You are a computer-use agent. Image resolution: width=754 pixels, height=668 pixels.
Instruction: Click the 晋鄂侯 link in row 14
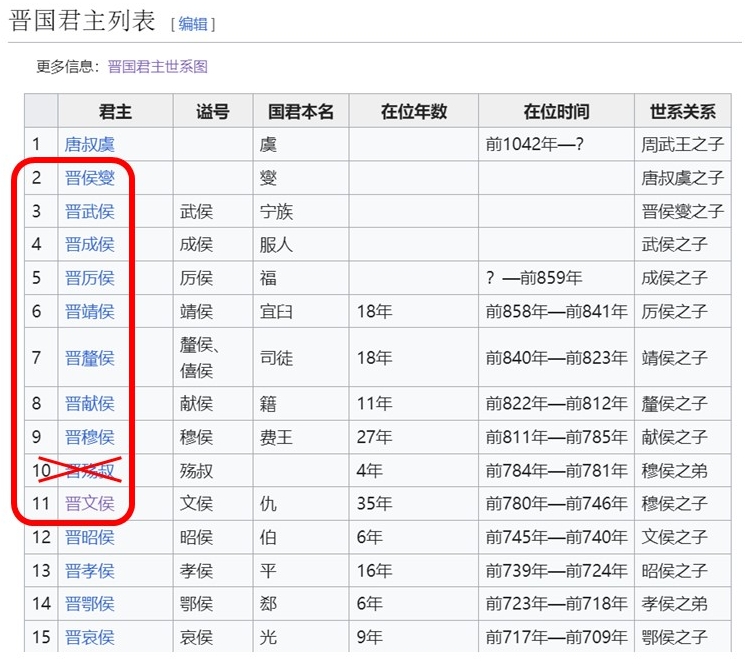90,604
